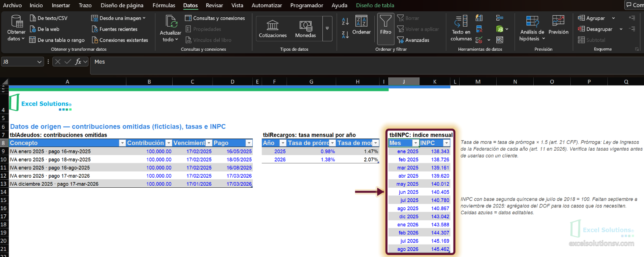Open Comentarios button at top right
Viewport: 644px width, 257px height.
click(x=635, y=5)
